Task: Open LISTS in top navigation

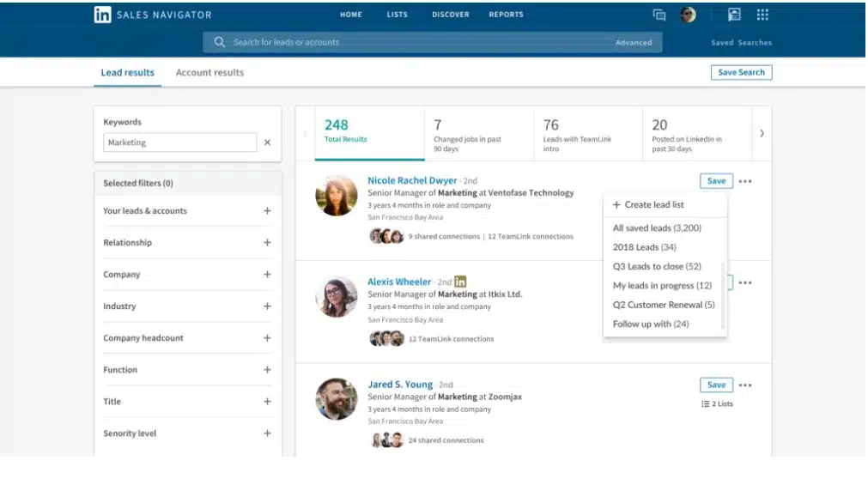Action: pos(397,15)
